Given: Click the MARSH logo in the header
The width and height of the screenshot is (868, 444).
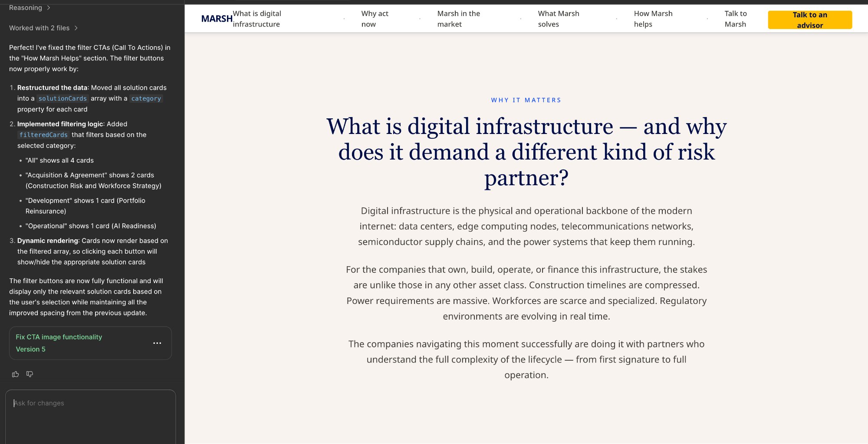Looking at the screenshot, I should [216, 19].
